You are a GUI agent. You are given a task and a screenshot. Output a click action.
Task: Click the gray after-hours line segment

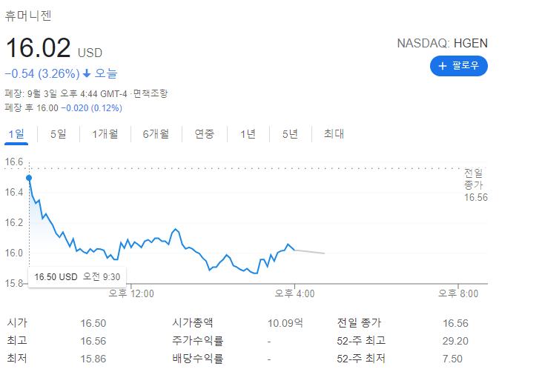tap(309, 252)
